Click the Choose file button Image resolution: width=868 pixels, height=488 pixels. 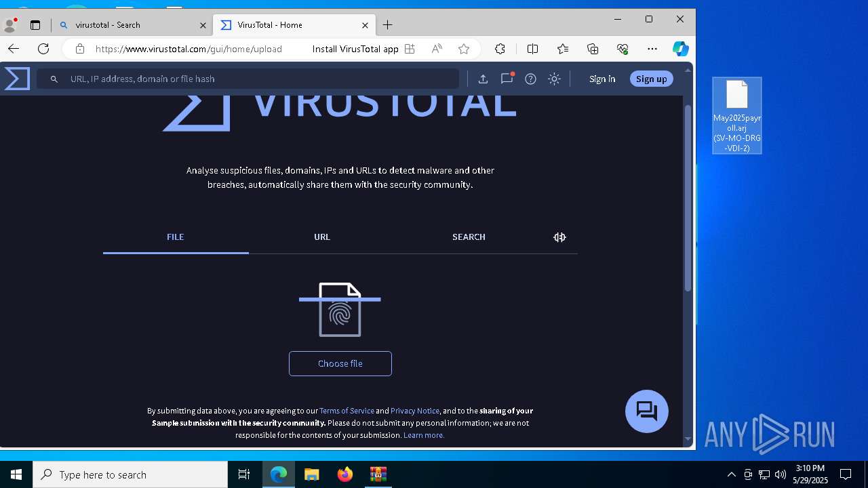tap(340, 363)
